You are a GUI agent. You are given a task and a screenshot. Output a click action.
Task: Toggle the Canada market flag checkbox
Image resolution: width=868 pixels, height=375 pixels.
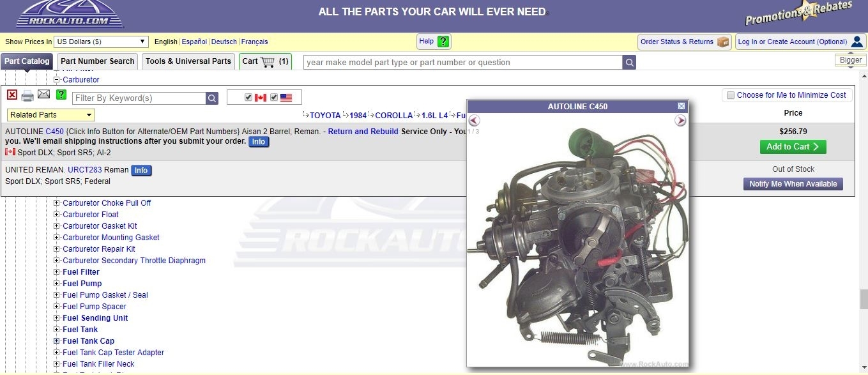(x=248, y=97)
